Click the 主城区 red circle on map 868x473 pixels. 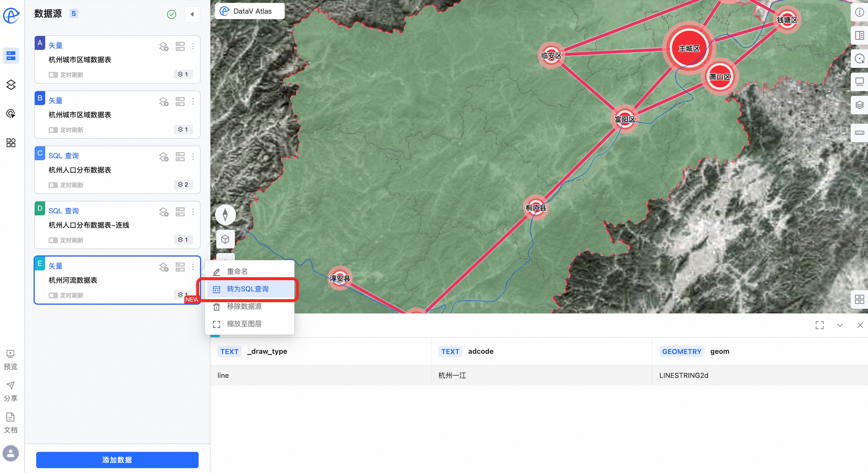(x=689, y=48)
